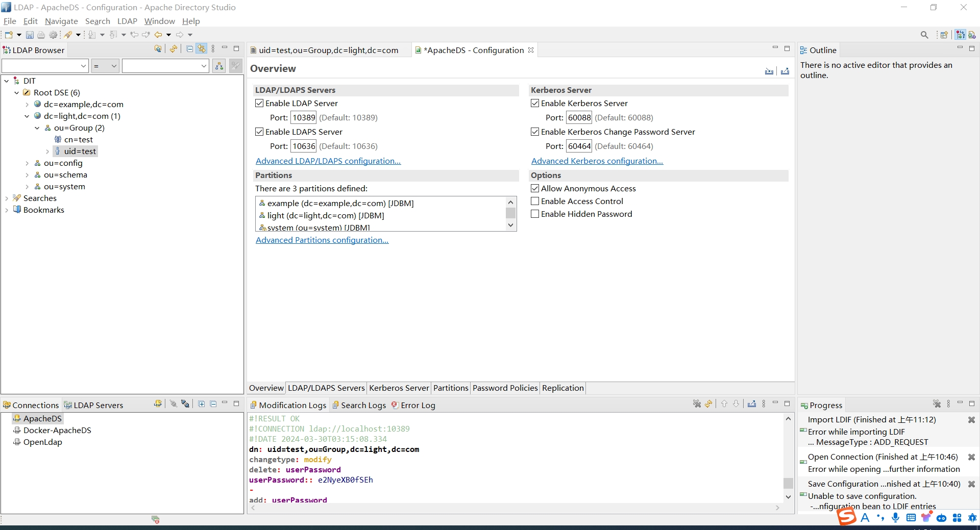Remove the Import LDIF progress entry
This screenshot has height=530, width=980.
pyautogui.click(x=971, y=420)
